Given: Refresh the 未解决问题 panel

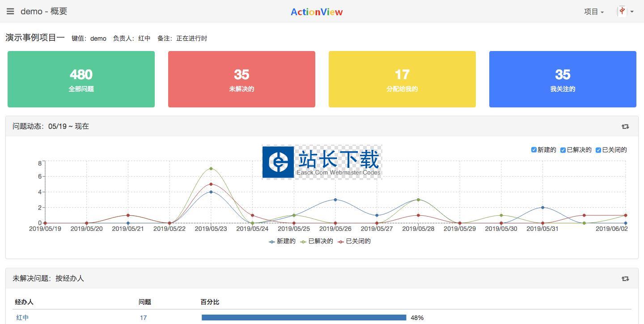Looking at the screenshot, I should (625, 279).
